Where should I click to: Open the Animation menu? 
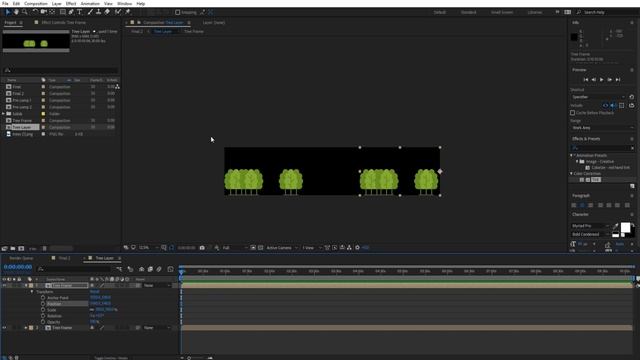point(90,3)
